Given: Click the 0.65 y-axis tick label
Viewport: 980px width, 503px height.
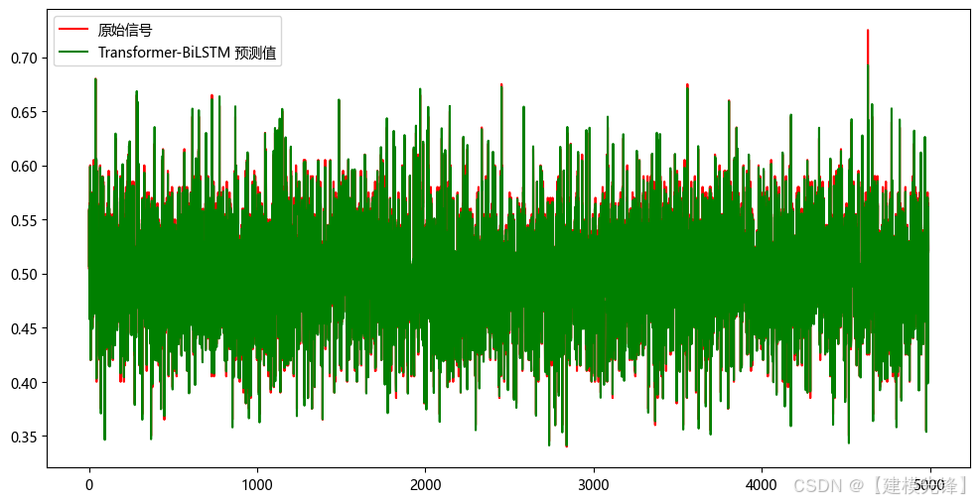Looking at the screenshot, I should point(25,112).
